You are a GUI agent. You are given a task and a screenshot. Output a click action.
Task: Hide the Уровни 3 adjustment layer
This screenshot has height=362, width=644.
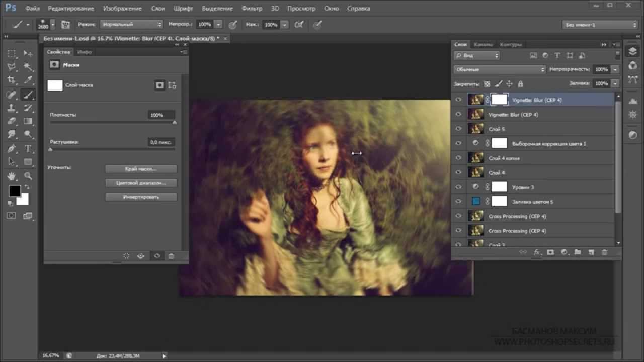(458, 187)
